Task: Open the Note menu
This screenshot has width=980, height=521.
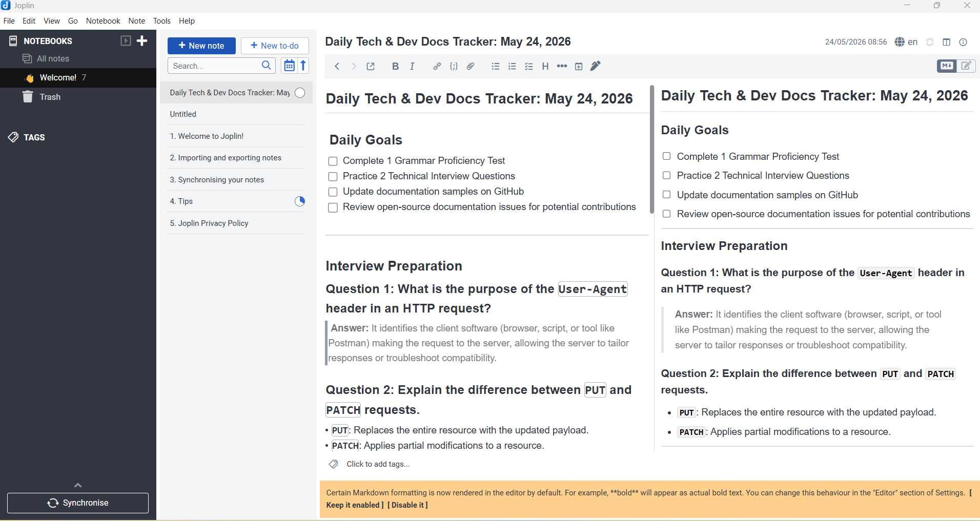Action: tap(137, 21)
